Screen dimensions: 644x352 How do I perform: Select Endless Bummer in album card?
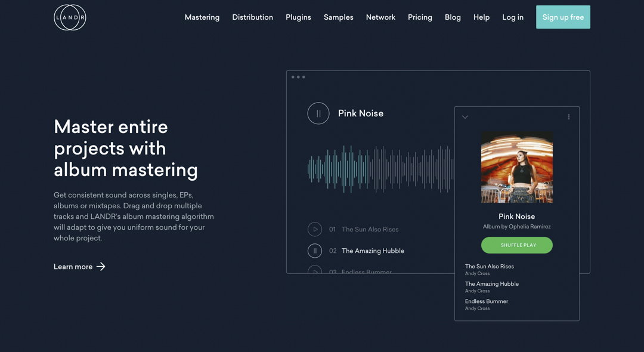(x=487, y=304)
